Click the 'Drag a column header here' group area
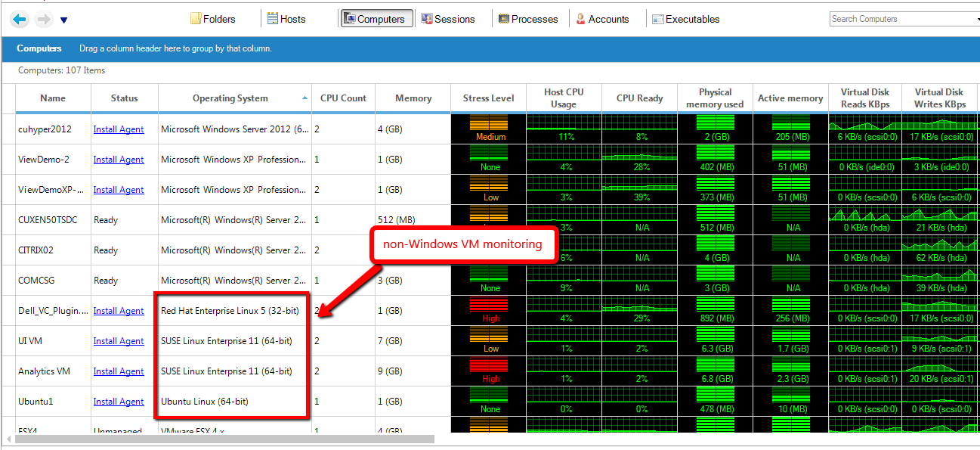This screenshot has height=450, width=980. pos(175,48)
